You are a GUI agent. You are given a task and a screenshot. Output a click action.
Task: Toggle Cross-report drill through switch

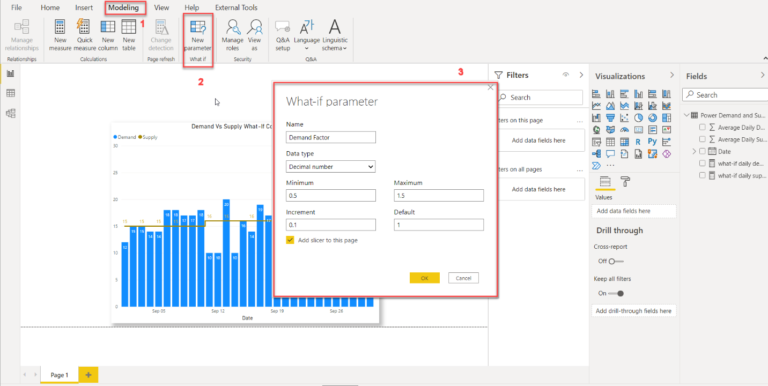tap(615, 261)
